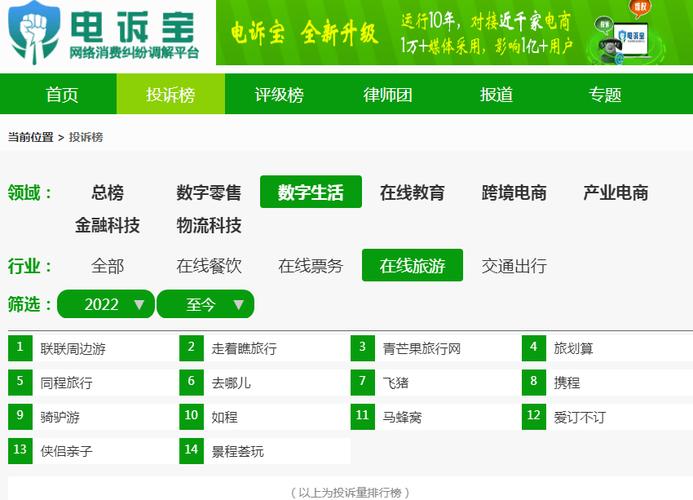The image size is (693, 500).
Task: Open rank 2 走着瞧旅行
Action: [x=265, y=348]
